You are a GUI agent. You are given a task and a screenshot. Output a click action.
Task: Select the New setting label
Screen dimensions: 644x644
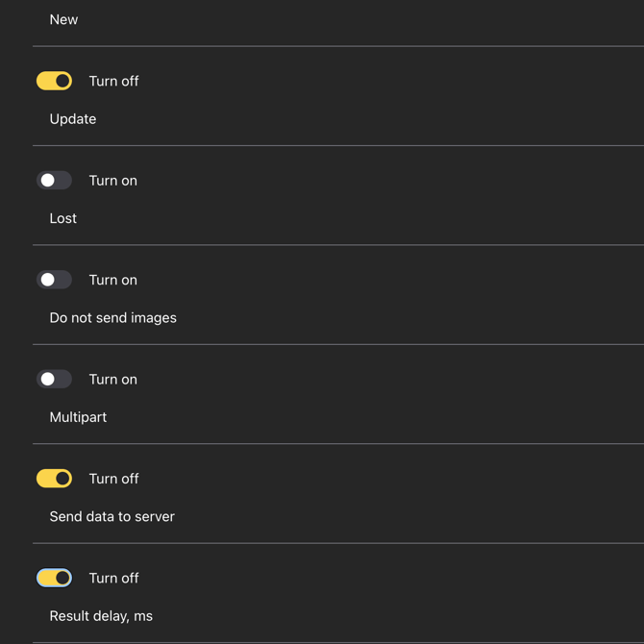(x=63, y=19)
